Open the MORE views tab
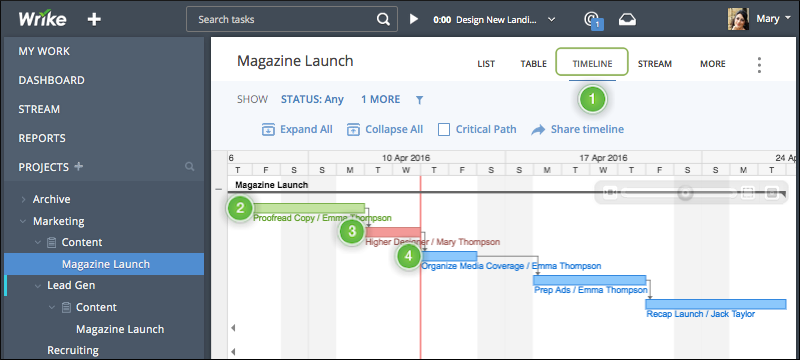This screenshot has height=360, width=800. 713,64
